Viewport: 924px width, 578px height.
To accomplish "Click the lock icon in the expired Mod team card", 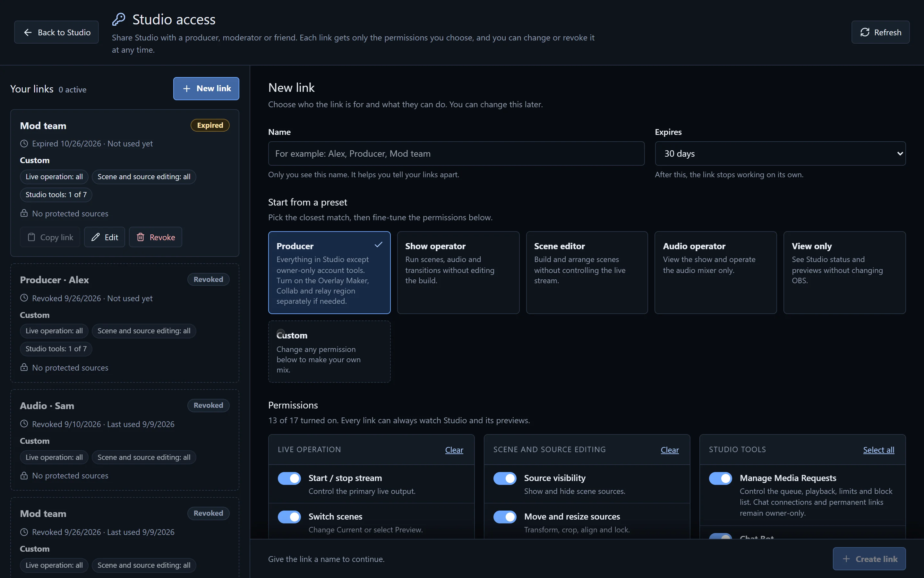I will click(24, 213).
